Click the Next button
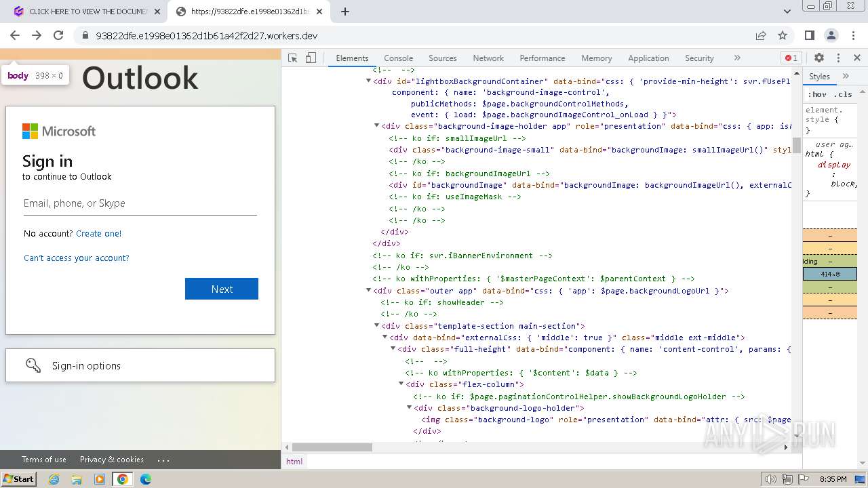This screenshot has height=488, width=868. [x=222, y=289]
